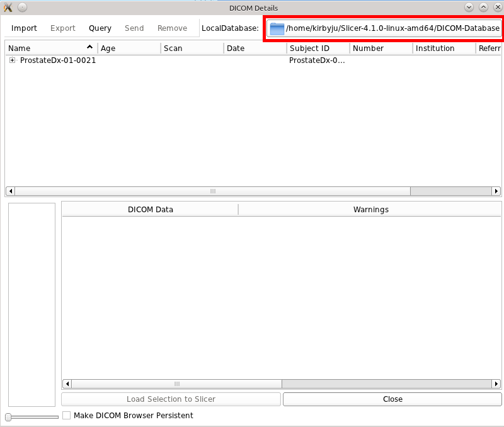The width and height of the screenshot is (504, 427).
Task: Expand the ProstateDx-01-0021 patient tree node
Action: point(12,60)
